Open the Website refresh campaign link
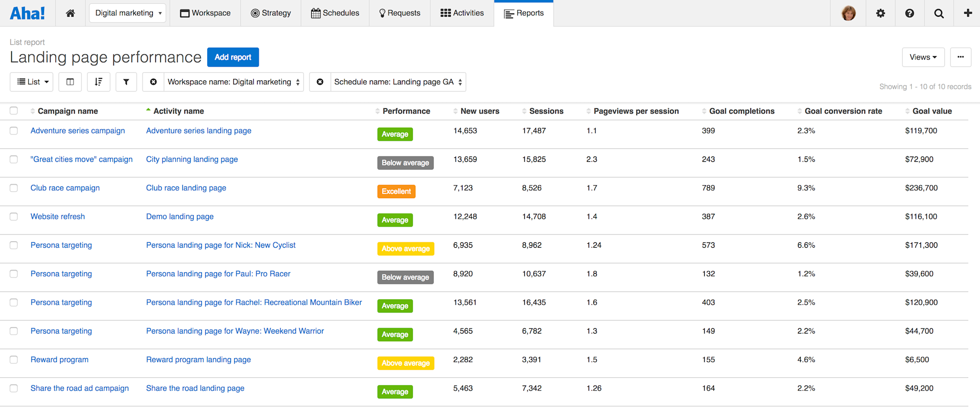 pyautogui.click(x=58, y=216)
